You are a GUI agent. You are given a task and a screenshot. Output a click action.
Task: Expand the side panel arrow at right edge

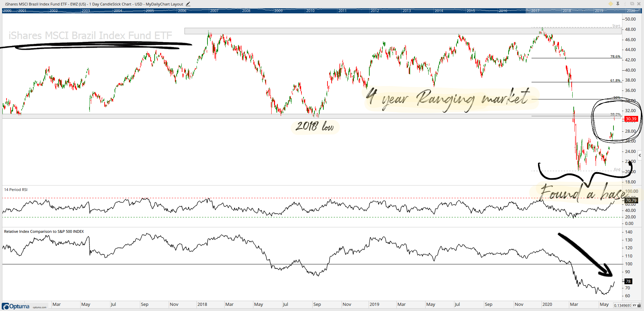tap(640, 155)
